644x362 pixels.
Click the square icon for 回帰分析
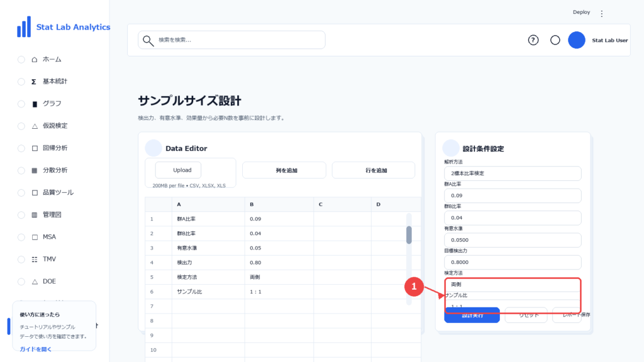(35, 148)
